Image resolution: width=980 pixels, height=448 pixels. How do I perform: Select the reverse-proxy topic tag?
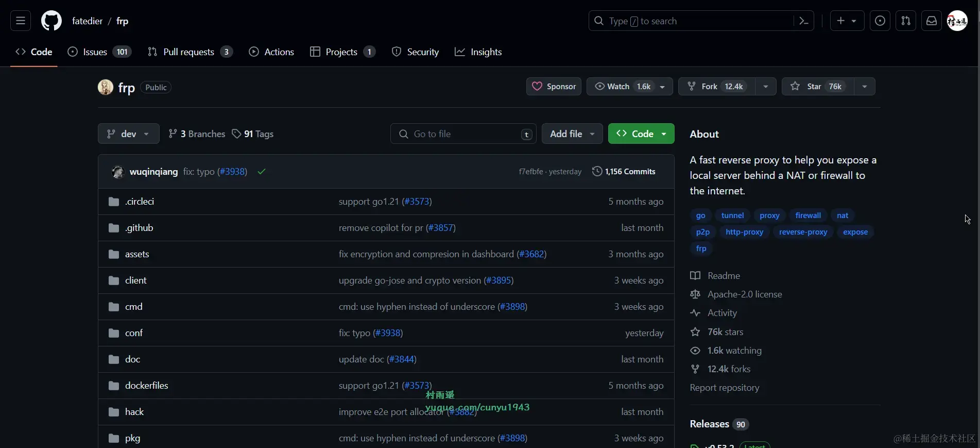tap(803, 232)
